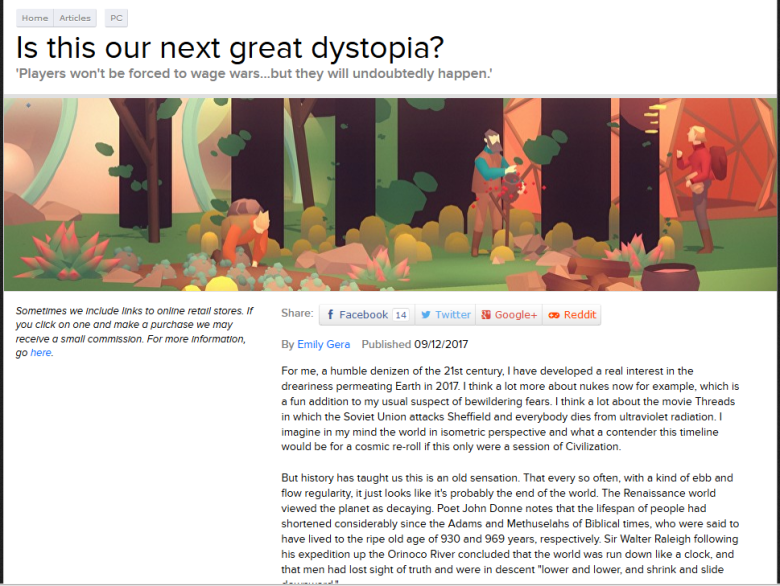Click the Reddit alien icon
The height and width of the screenshot is (586, 780).
pos(554,315)
